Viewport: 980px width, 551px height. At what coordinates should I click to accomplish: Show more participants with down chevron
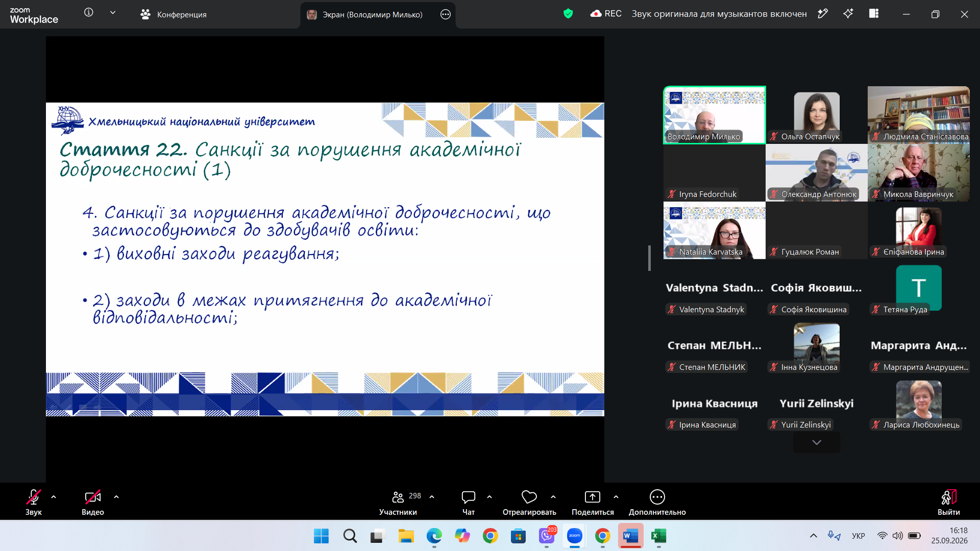coord(817,442)
